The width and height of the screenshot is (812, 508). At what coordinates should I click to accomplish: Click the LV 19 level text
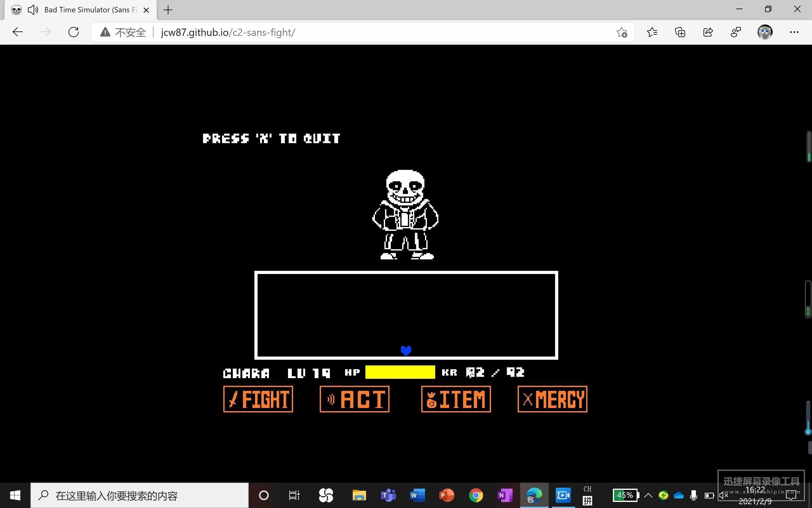coord(309,373)
